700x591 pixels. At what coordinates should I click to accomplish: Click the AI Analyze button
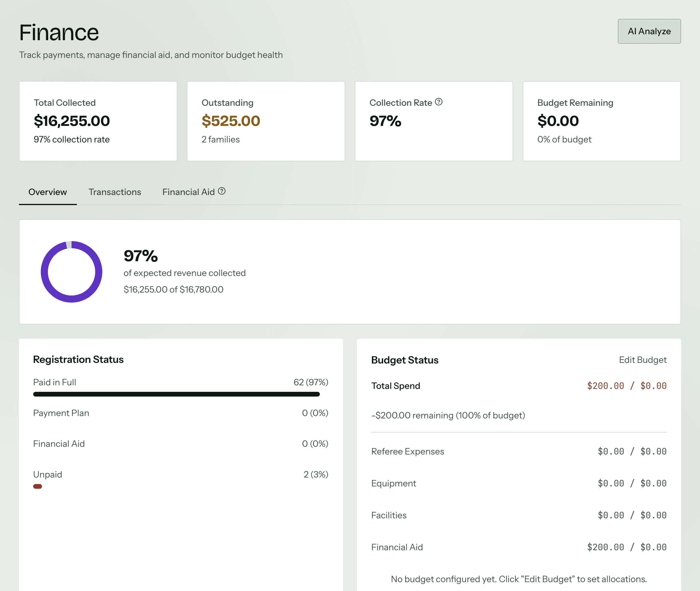[x=649, y=31]
